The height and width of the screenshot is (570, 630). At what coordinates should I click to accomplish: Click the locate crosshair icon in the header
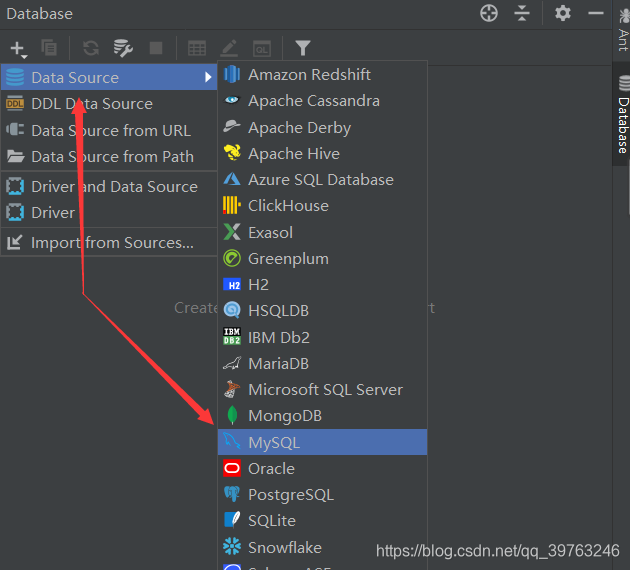coord(489,13)
